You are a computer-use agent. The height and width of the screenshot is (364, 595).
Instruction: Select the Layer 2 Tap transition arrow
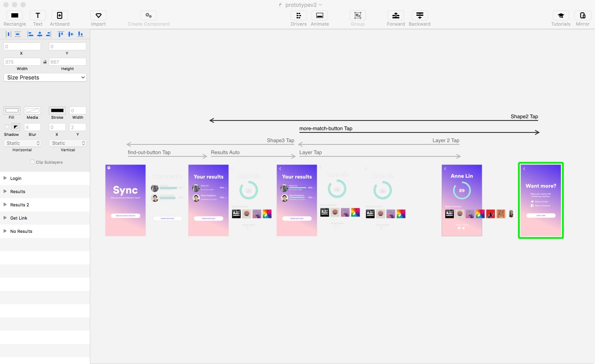click(379, 144)
